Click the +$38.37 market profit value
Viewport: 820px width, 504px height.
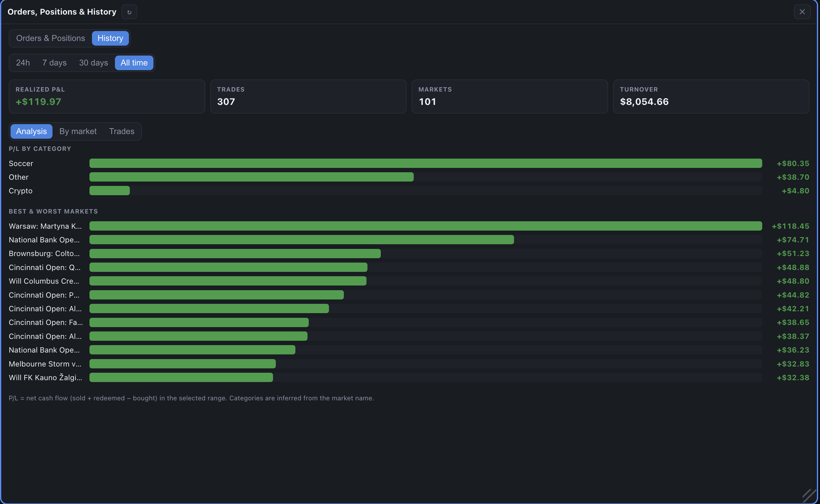tap(793, 336)
